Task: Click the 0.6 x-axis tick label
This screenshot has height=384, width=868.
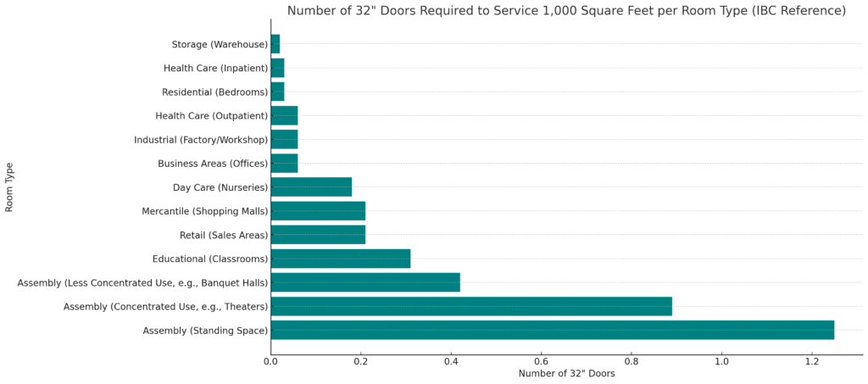Action: click(x=541, y=362)
